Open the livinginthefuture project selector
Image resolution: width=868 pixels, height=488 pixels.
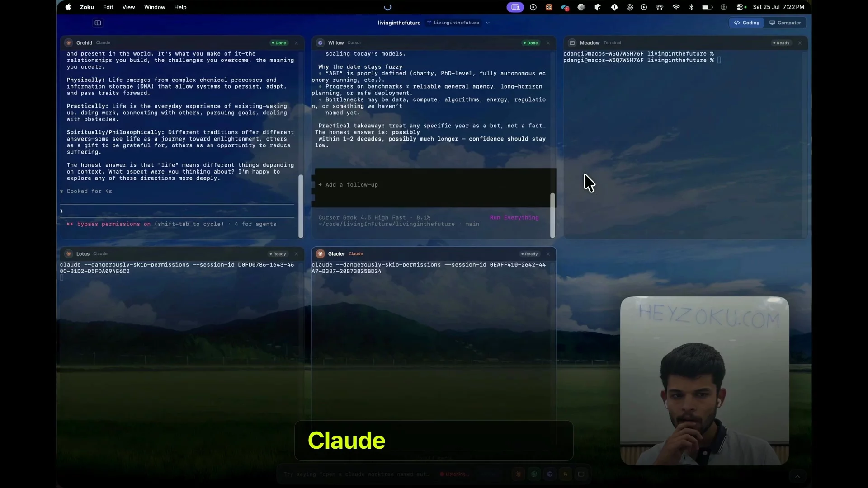click(399, 23)
